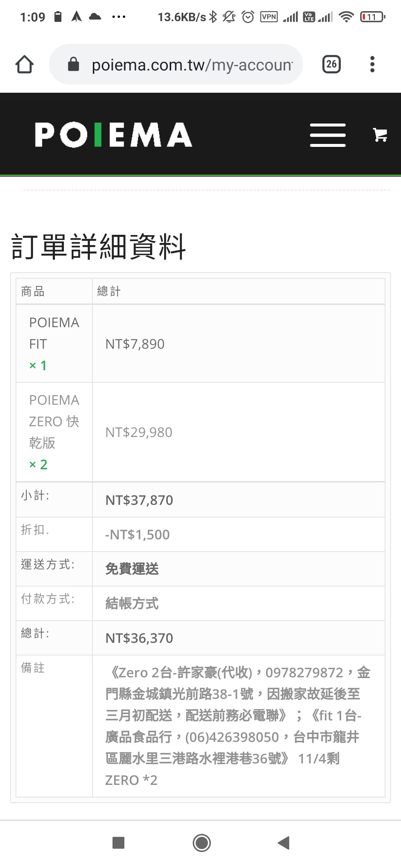Tap the browser home icon
Screen dimensions: 401x868
point(25,65)
